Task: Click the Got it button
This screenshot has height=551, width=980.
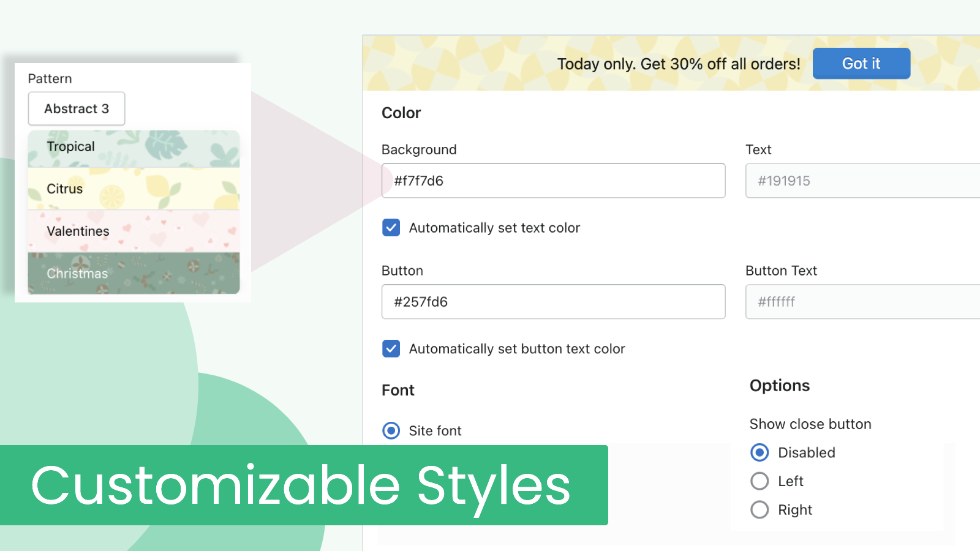Action: pos(861,63)
